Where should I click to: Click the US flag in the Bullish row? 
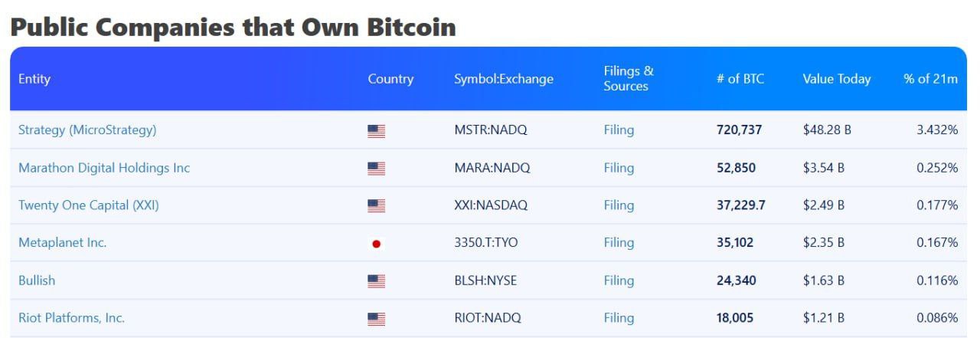click(376, 281)
